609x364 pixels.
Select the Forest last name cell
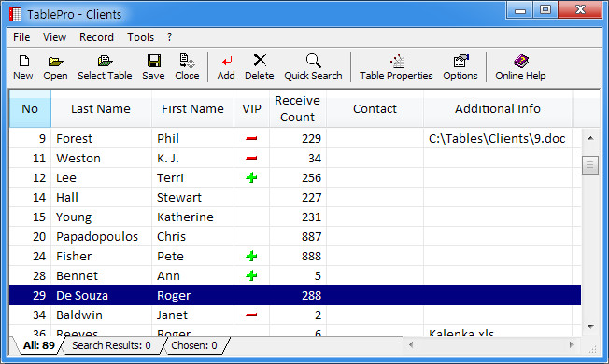pyautogui.click(x=101, y=138)
